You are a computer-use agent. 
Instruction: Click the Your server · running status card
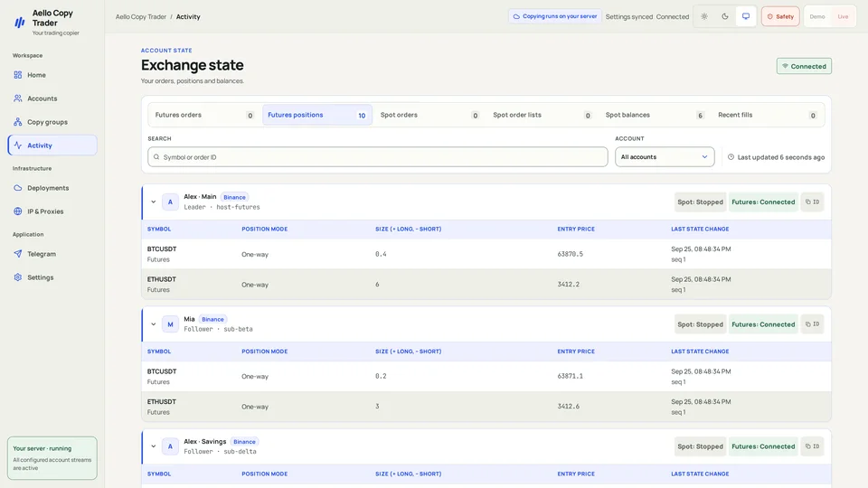(x=52, y=458)
